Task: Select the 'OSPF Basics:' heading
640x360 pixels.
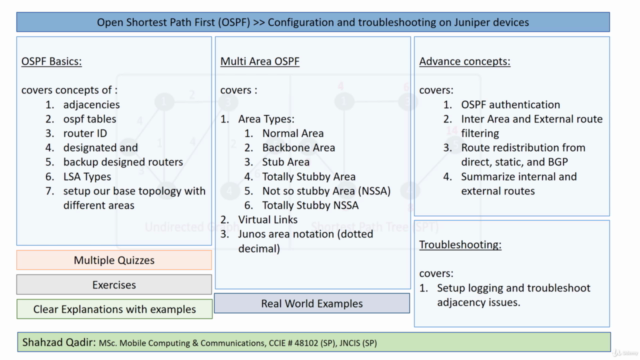Action: click(x=51, y=61)
